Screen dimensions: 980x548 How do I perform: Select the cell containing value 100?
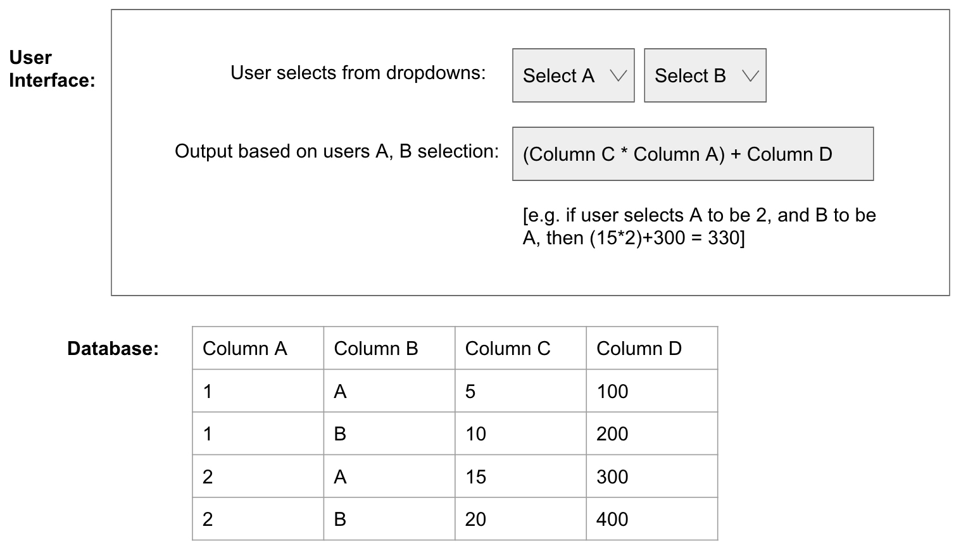[651, 391]
